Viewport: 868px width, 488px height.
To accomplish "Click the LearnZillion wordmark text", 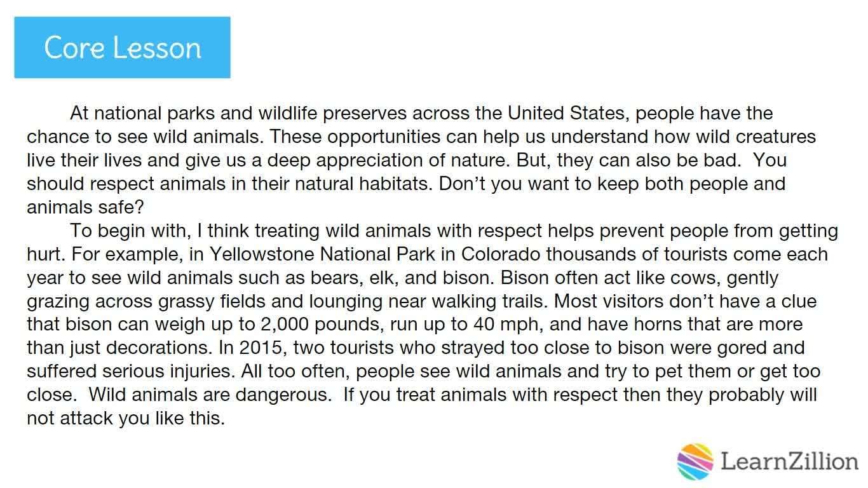I will (x=789, y=461).
